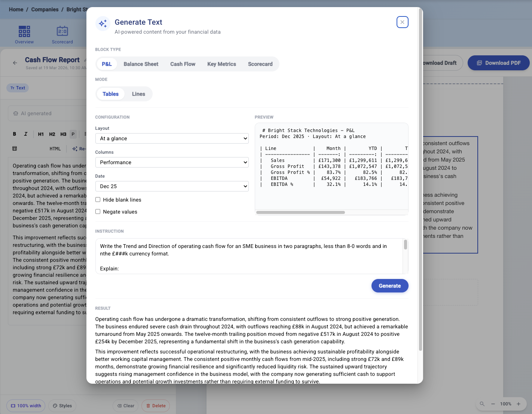This screenshot has width=532, height=414.
Task: Open the Columns dropdown showing Performance
Action: pyautogui.click(x=172, y=162)
